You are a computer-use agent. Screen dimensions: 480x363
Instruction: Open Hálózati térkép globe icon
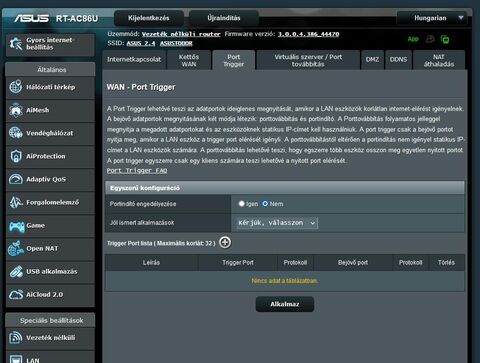16,87
